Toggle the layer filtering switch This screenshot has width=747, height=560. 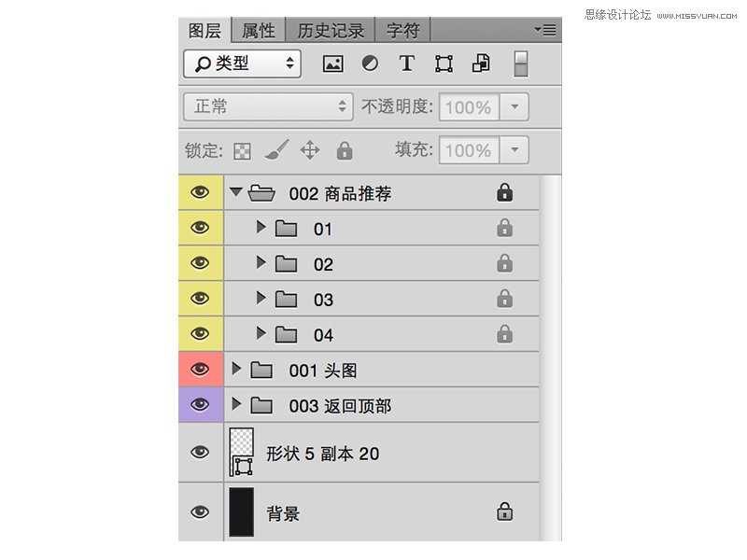coord(520,63)
